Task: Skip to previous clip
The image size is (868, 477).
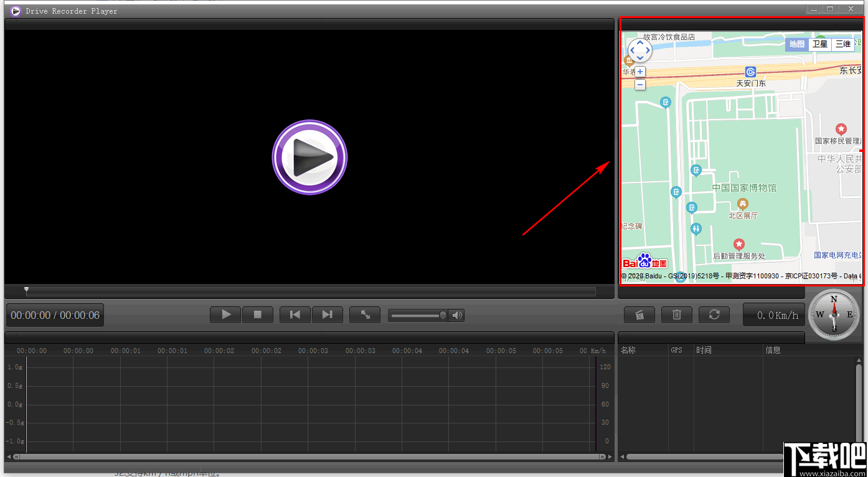Action: point(295,314)
